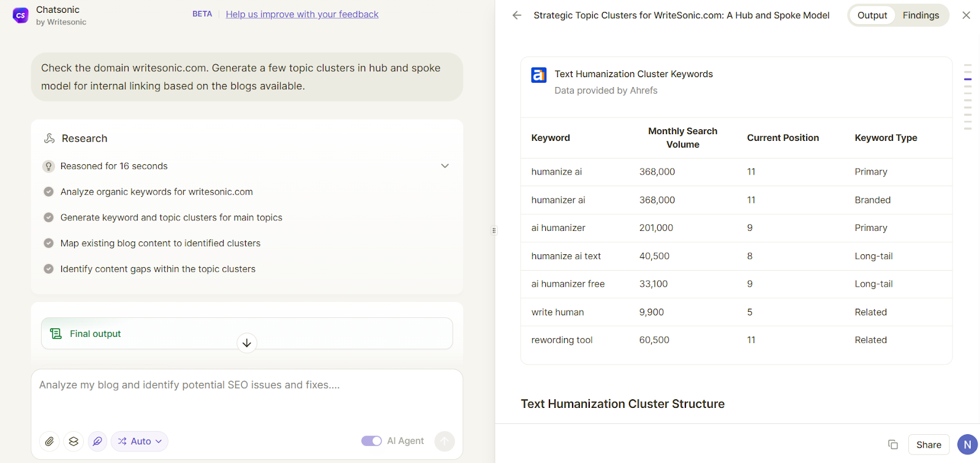Screen dimensions: 980x463
Task: Click the Share button
Action: pyautogui.click(x=929, y=445)
